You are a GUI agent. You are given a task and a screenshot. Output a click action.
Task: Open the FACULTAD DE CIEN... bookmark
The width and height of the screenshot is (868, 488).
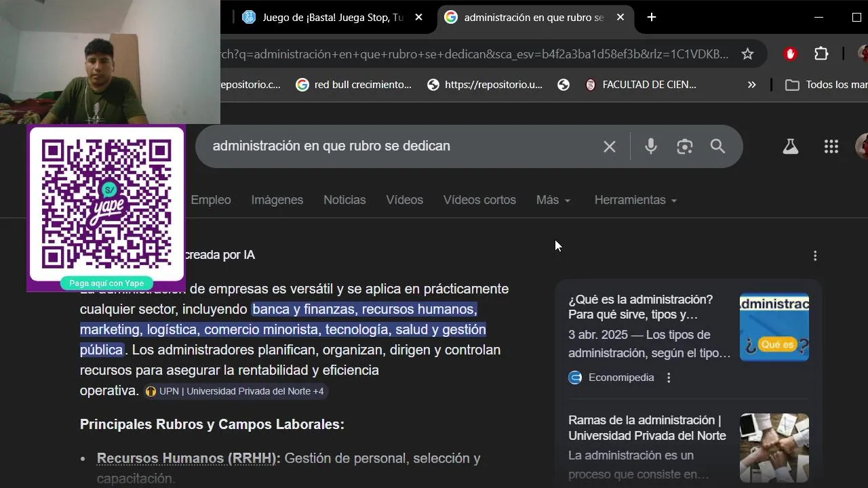pyautogui.click(x=641, y=85)
